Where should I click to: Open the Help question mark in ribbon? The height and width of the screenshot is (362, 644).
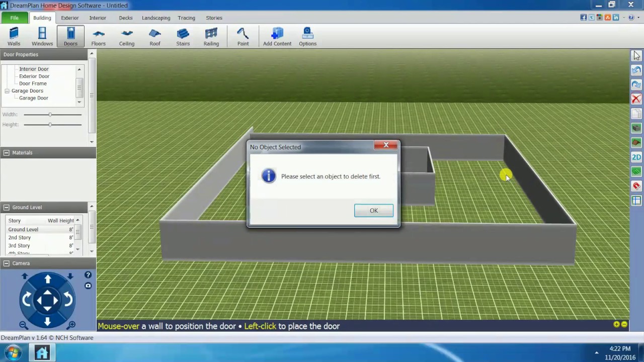click(x=631, y=18)
